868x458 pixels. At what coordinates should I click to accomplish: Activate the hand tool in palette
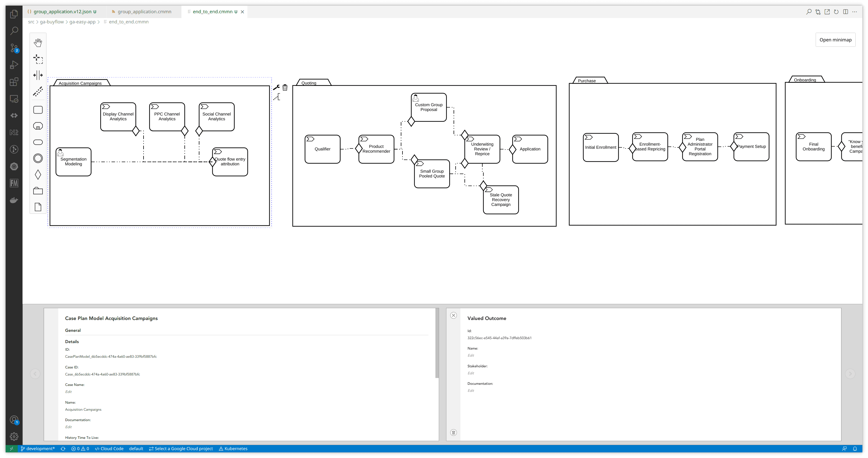38,43
